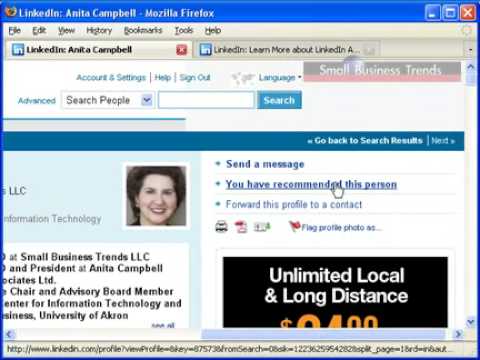Click the red flag profile photo icon

(294, 226)
